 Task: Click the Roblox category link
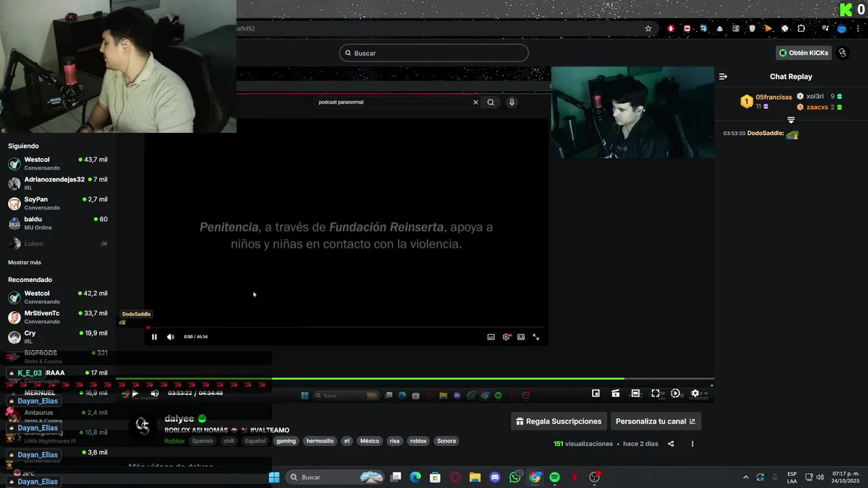174,441
